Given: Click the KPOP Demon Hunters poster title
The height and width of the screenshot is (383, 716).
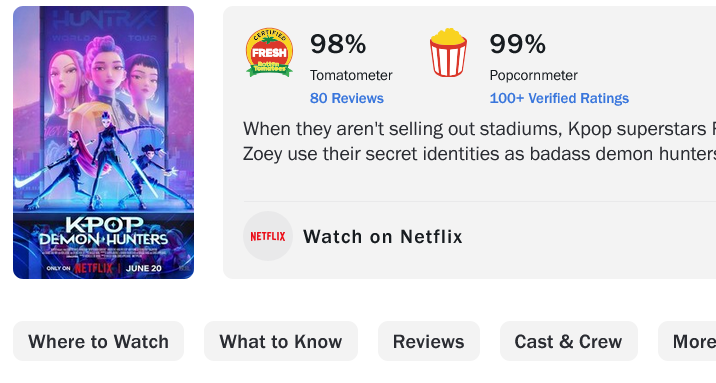Looking at the screenshot, I should (x=104, y=231).
